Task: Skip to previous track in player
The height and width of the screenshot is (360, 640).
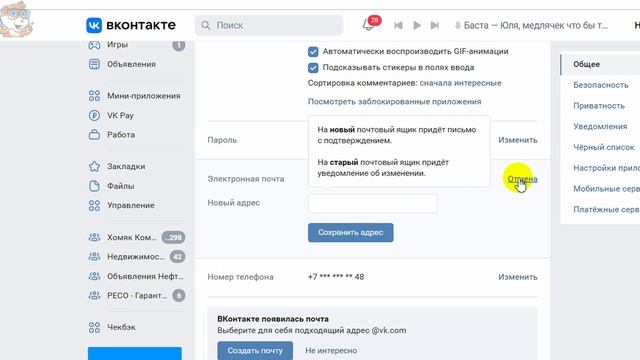Action: coord(398,26)
